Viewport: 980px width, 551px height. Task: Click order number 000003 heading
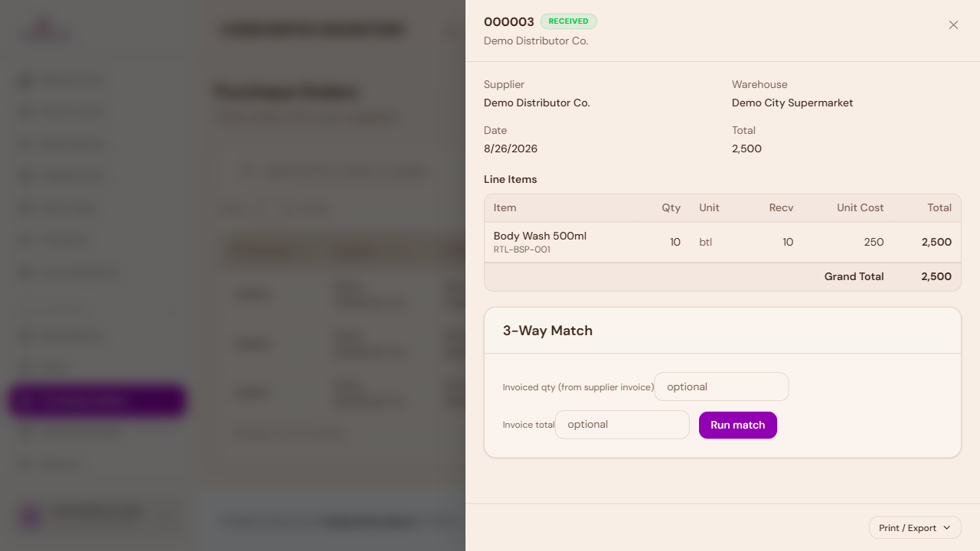(509, 22)
